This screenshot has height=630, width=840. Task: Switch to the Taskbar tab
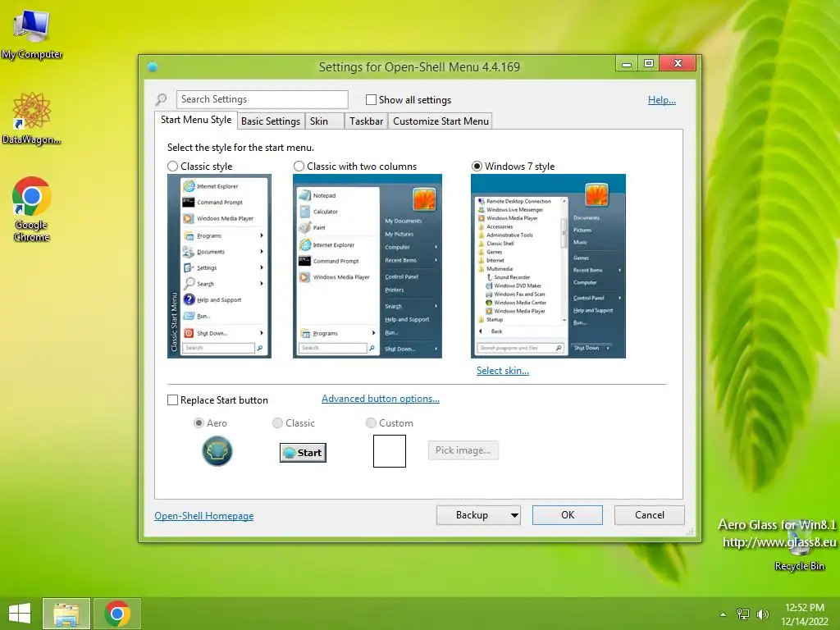tap(366, 121)
